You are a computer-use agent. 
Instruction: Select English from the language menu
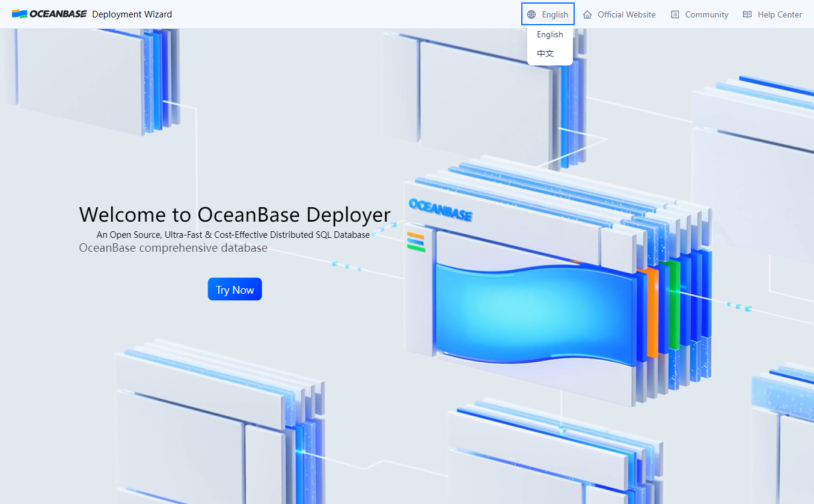[550, 35]
